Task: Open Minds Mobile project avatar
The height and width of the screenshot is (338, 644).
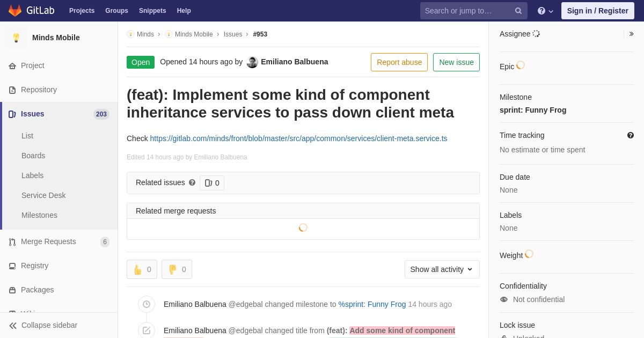Action: (16, 38)
